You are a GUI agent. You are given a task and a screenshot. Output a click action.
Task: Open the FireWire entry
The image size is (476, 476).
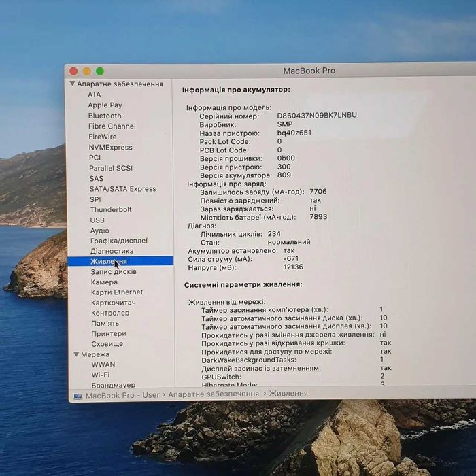(x=103, y=137)
